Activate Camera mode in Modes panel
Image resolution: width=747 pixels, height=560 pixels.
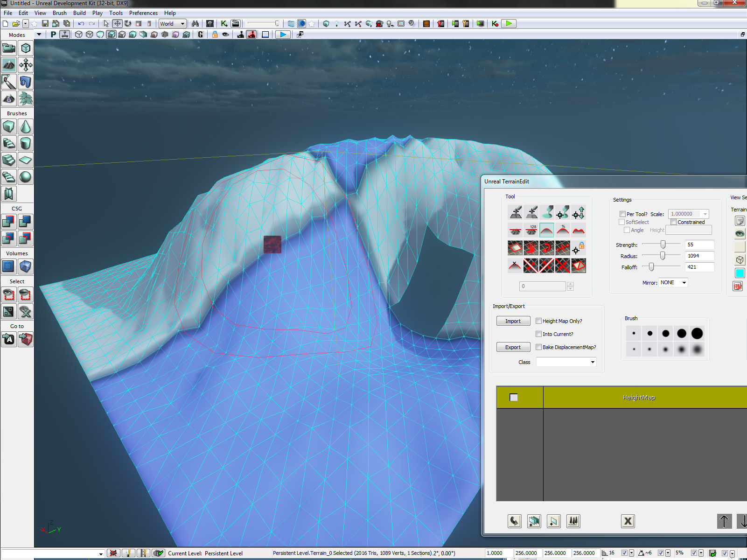[x=9, y=48]
